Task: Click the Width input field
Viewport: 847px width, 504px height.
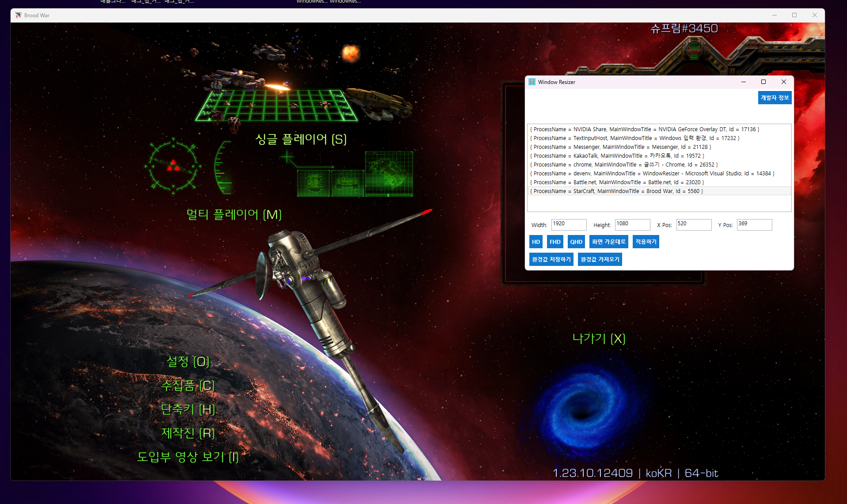Action: point(569,224)
